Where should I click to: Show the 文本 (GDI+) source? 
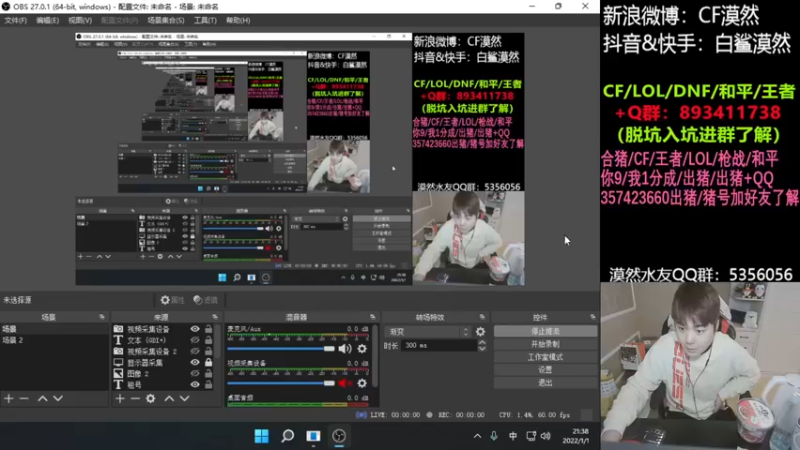click(x=195, y=340)
